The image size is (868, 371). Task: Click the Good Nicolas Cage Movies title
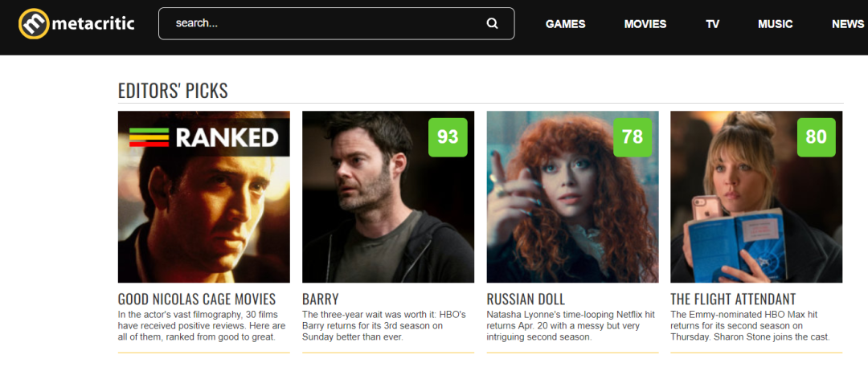point(197,299)
